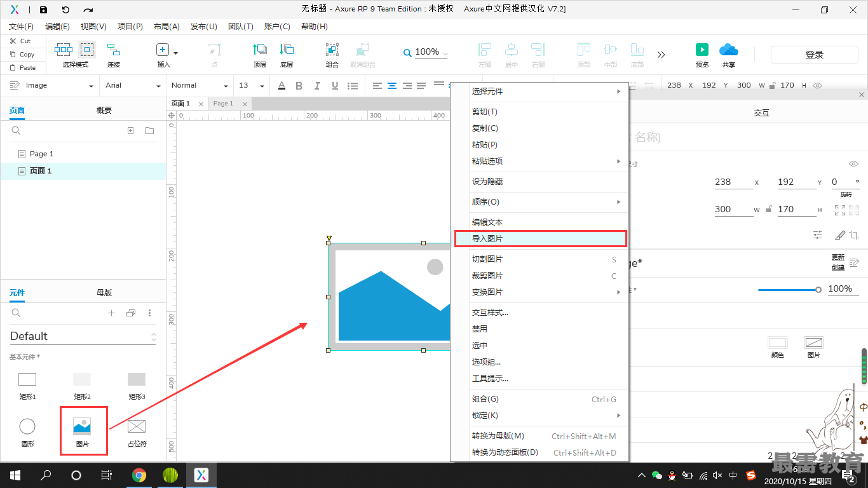This screenshot has width=868, height=488.
Task: Click the Paste button in toolbar
Action: click(x=22, y=67)
